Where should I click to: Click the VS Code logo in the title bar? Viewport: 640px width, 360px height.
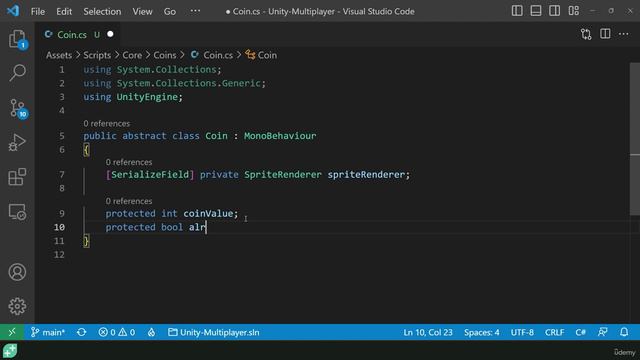click(13, 11)
